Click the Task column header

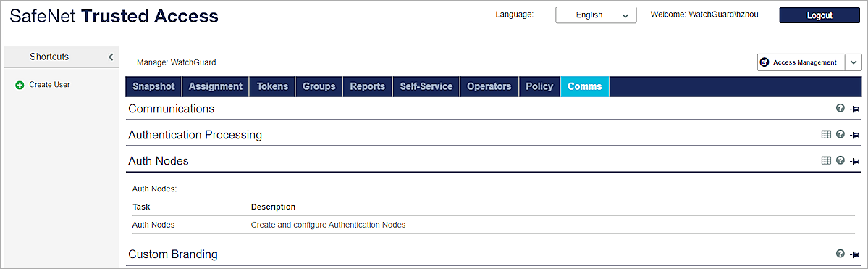(x=141, y=207)
